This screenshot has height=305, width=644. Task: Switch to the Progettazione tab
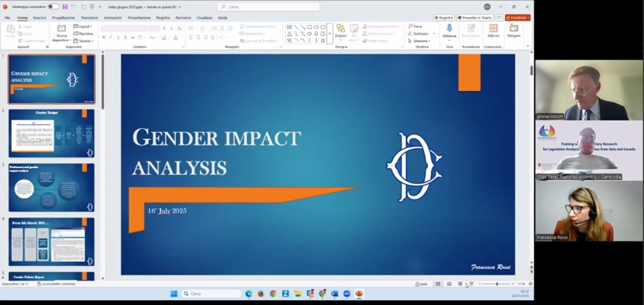pos(64,18)
